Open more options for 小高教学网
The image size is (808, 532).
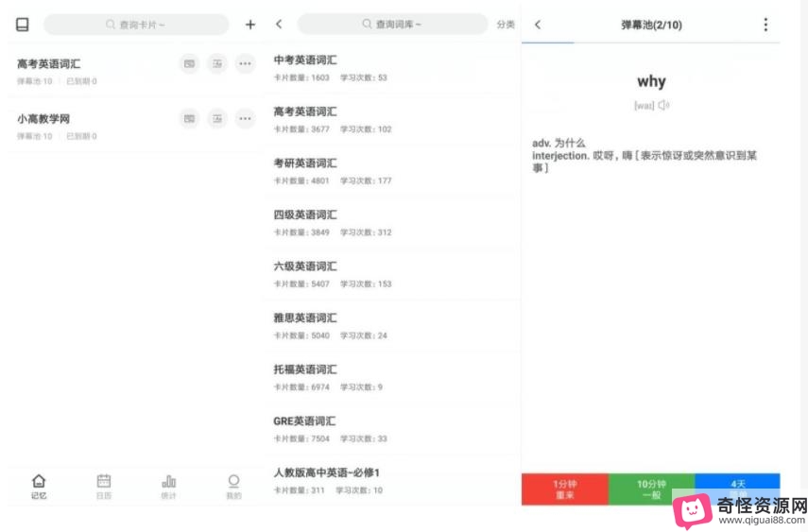point(245,118)
